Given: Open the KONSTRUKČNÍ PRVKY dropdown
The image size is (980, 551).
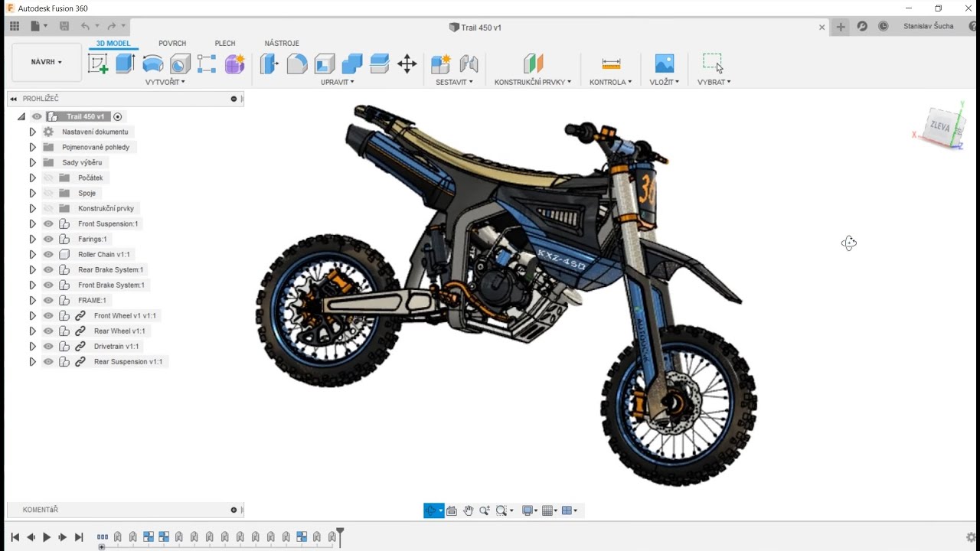Looking at the screenshot, I should [x=533, y=82].
